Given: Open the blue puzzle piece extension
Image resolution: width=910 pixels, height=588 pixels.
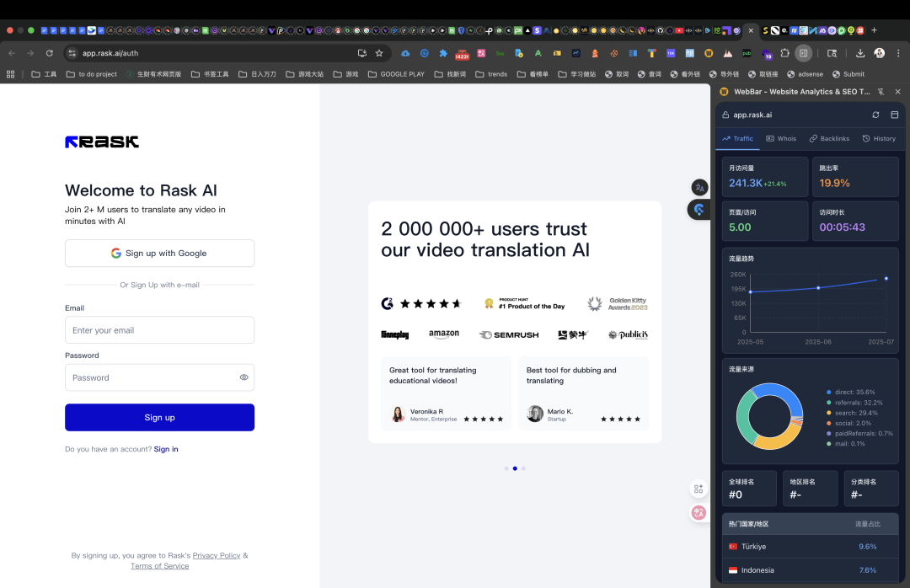Looking at the screenshot, I should 443,53.
